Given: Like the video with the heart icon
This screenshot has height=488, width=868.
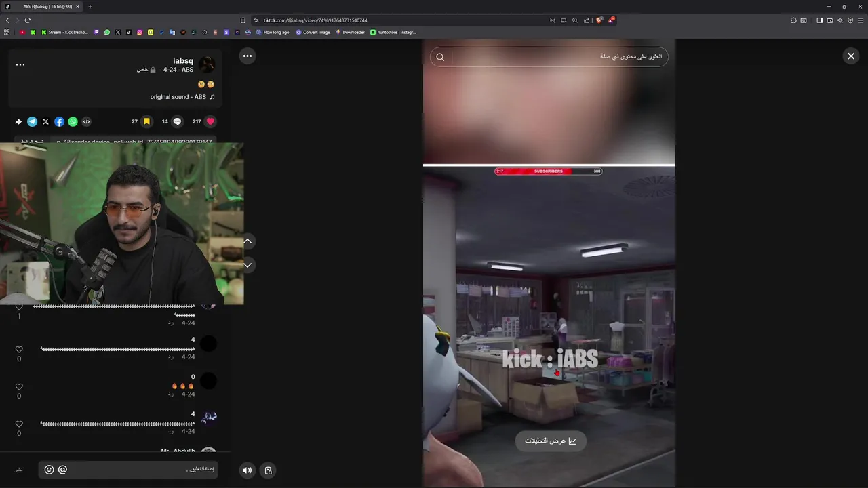Looking at the screenshot, I should click(210, 121).
